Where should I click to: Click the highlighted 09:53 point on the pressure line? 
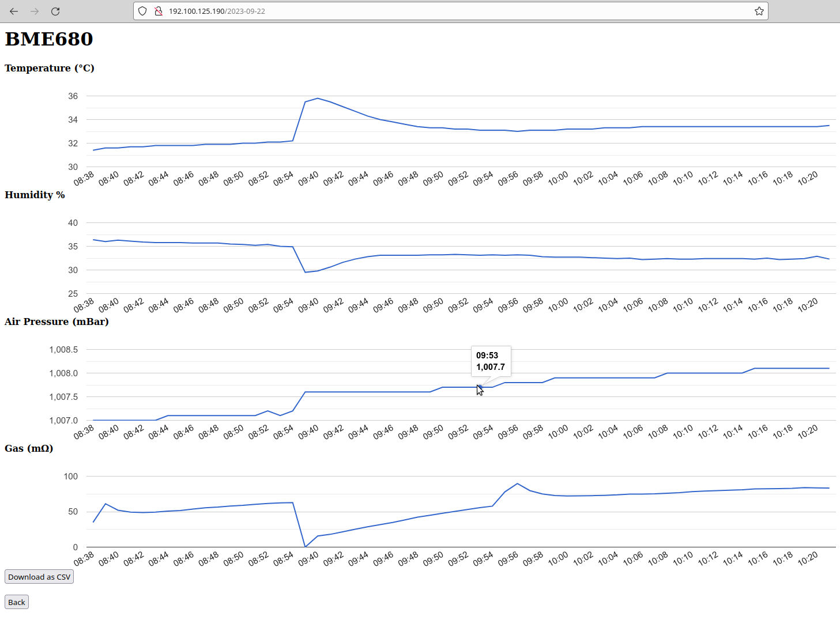[x=480, y=387]
